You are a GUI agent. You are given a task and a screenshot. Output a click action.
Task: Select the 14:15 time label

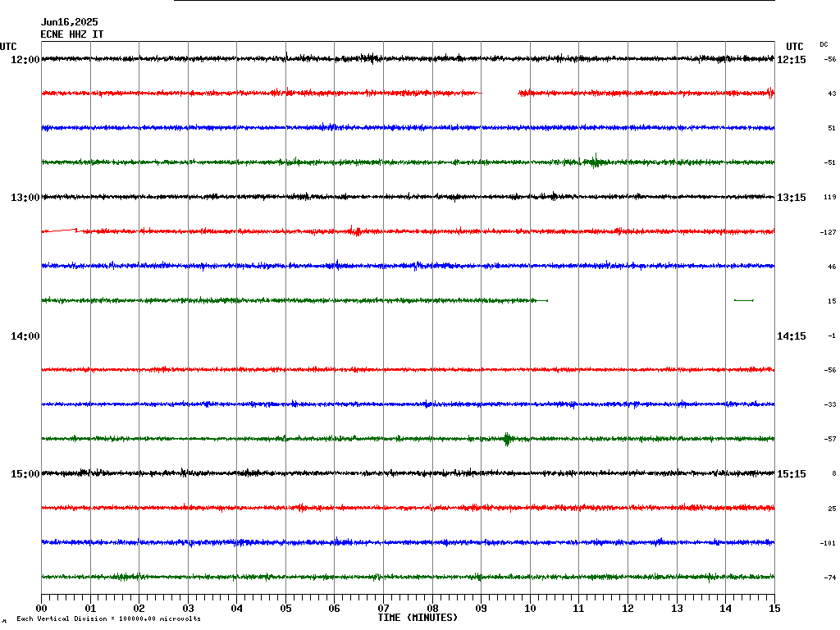click(792, 336)
